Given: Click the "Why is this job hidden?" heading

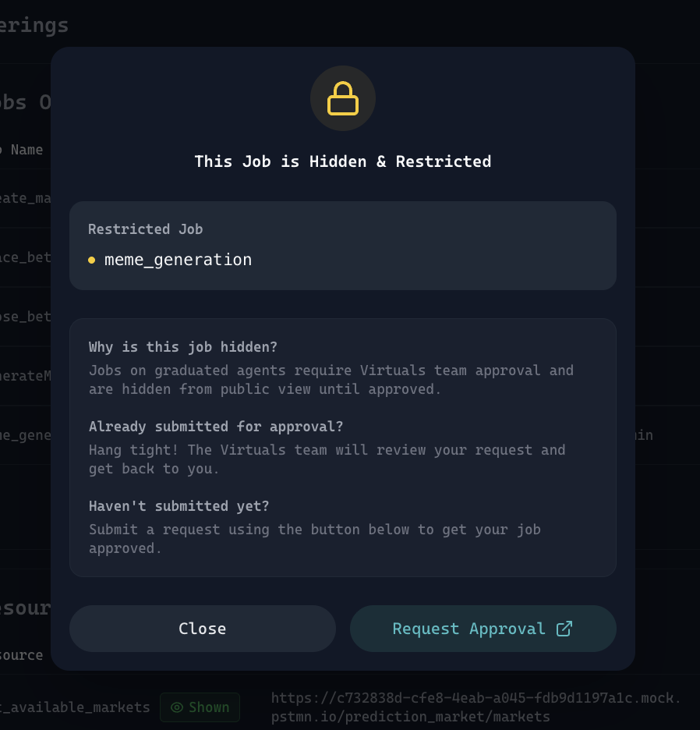Looking at the screenshot, I should tap(183, 347).
